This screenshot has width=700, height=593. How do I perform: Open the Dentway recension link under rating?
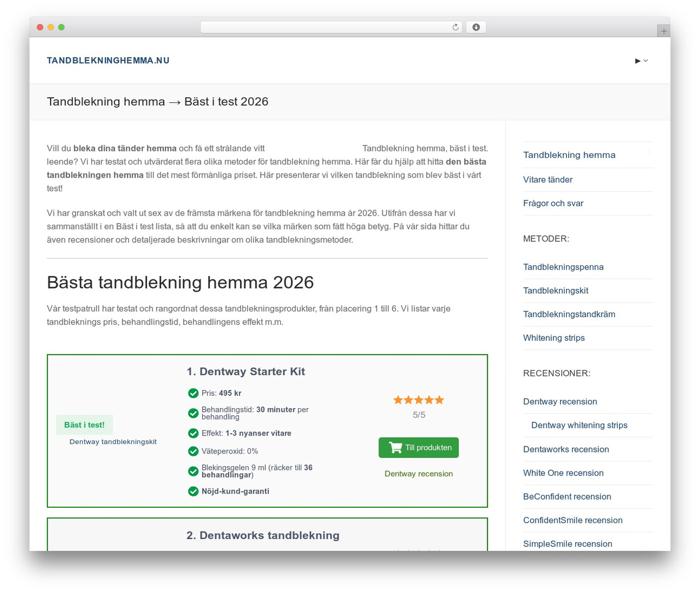tap(419, 474)
